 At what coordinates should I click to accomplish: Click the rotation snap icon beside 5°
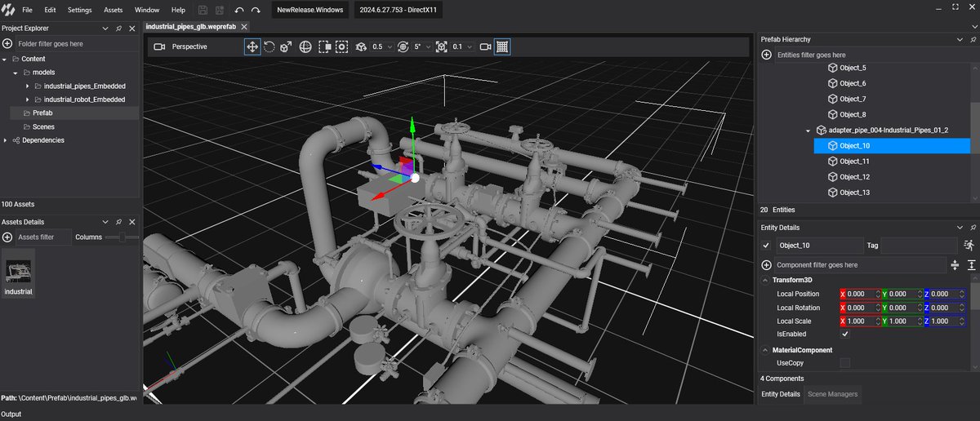402,47
